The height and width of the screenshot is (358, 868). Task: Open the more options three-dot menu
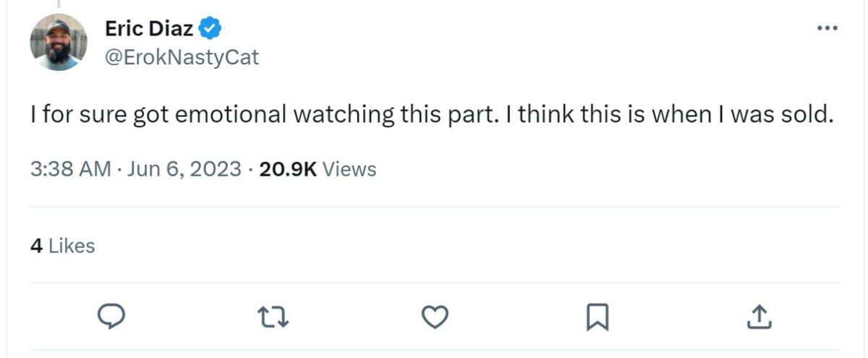(x=826, y=28)
